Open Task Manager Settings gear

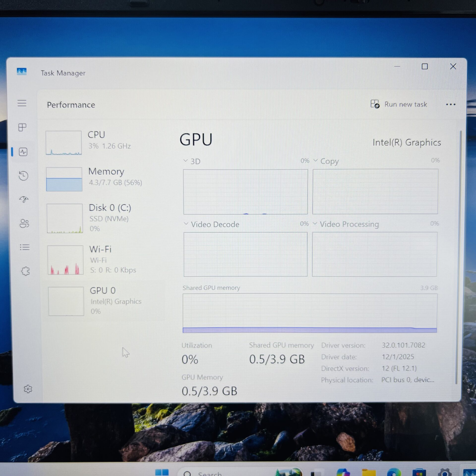point(28,389)
